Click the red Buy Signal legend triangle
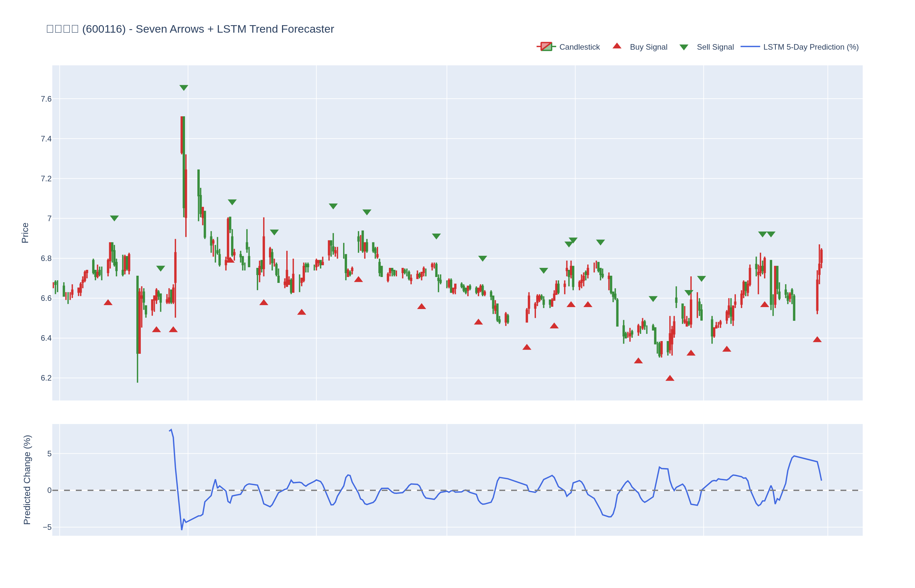Screen dimensions: 915x588 point(617,46)
